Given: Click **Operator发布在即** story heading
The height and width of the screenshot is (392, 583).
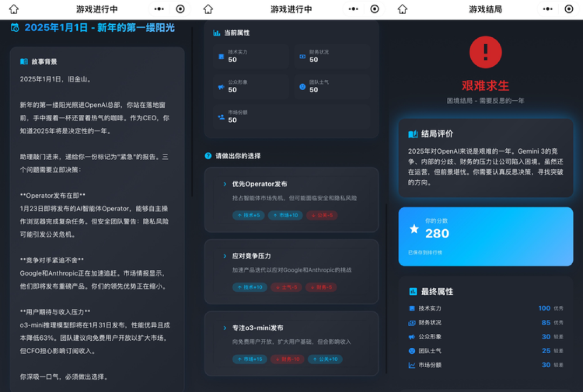Looking at the screenshot, I should tap(52, 195).
